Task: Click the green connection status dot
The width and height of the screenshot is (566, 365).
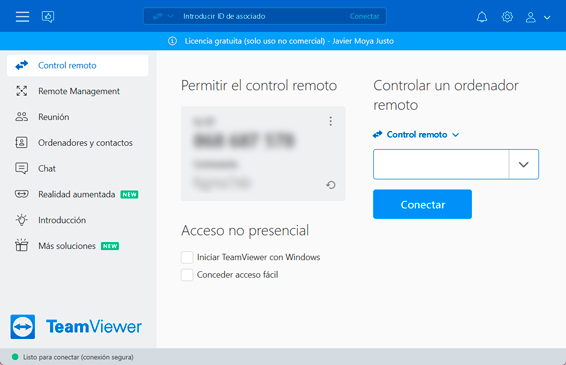Action: coord(15,357)
